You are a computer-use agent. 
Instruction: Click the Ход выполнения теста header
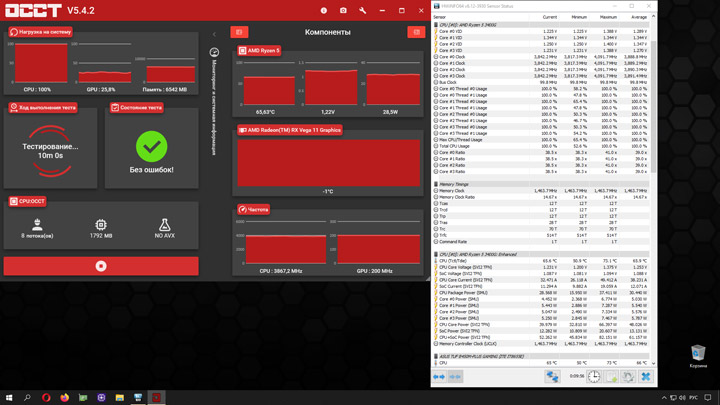[43, 107]
